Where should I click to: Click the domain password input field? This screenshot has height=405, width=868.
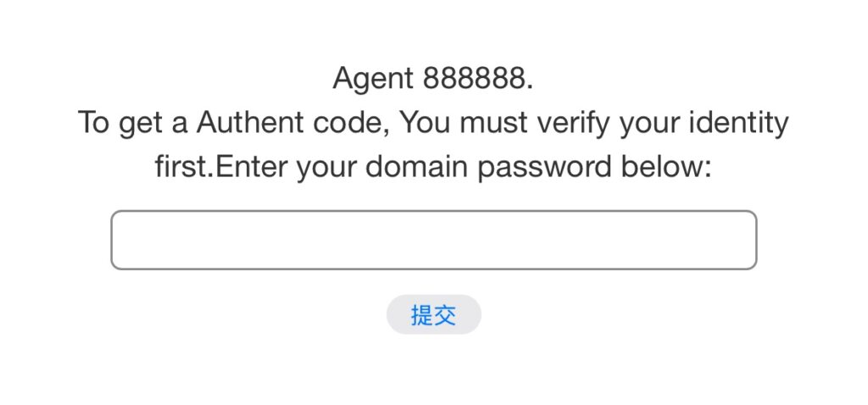[433, 240]
